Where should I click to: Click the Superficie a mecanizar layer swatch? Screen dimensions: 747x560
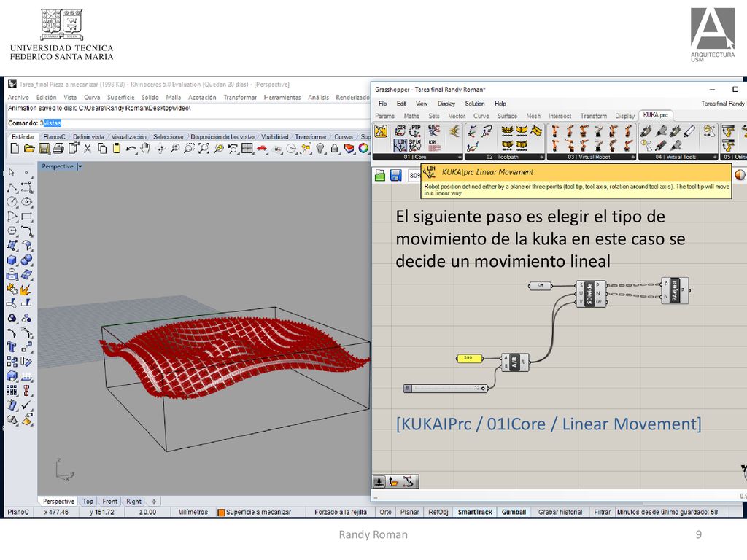pyautogui.click(x=221, y=513)
